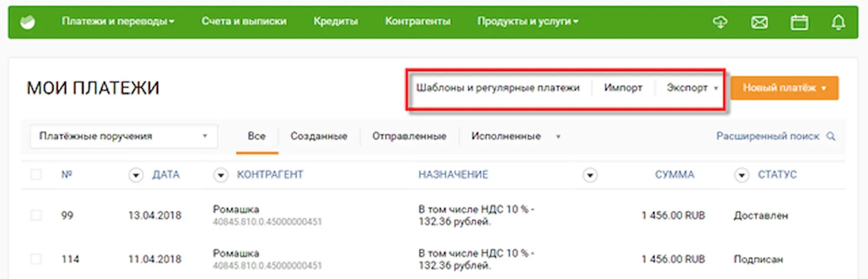This screenshot has width=868, height=279.
Task: Open Расширенный поиск link
Action: pyautogui.click(x=768, y=136)
